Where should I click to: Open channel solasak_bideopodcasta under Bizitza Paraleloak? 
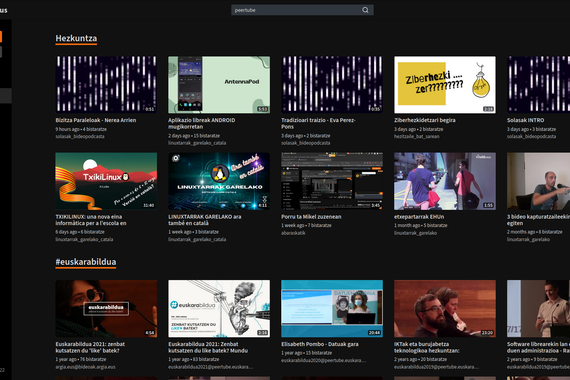80,136
